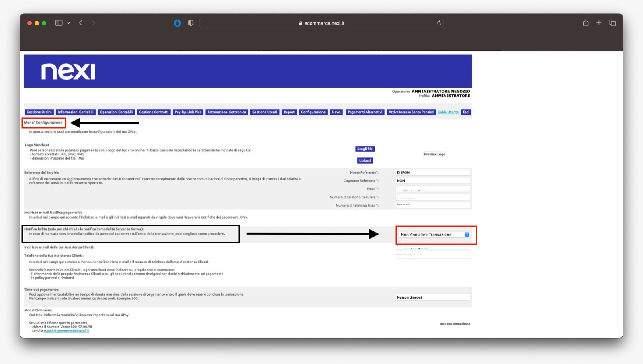This screenshot has width=643, height=364.
Task: Click the 'Time-out pagamento:' label
Action: click(x=42, y=289)
